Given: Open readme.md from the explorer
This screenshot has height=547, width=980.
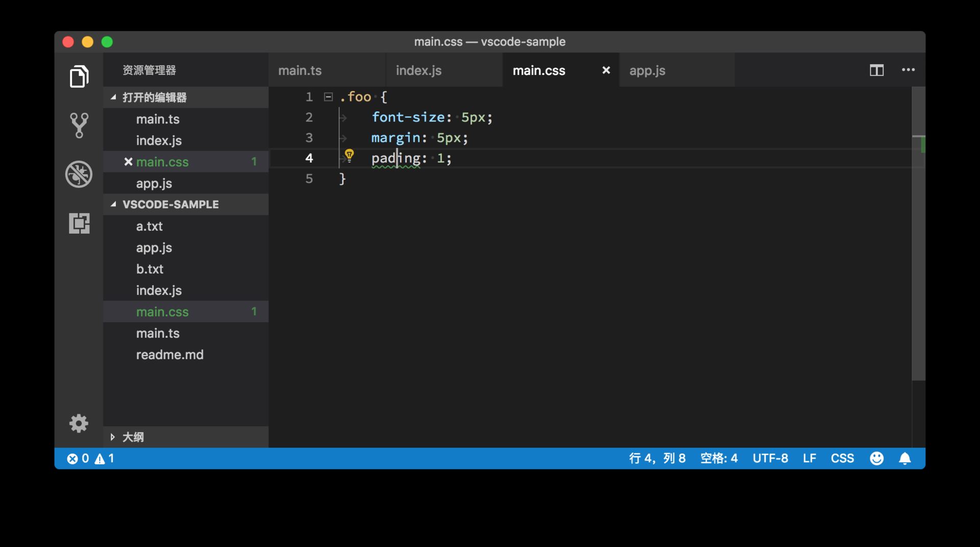Looking at the screenshot, I should tap(170, 355).
